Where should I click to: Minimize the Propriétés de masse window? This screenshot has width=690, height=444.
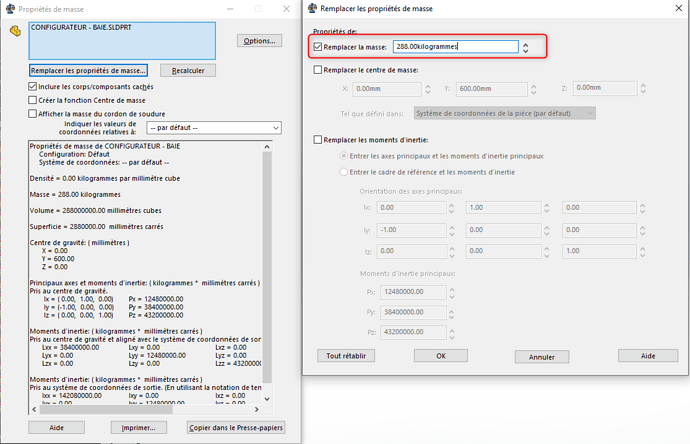[230, 9]
